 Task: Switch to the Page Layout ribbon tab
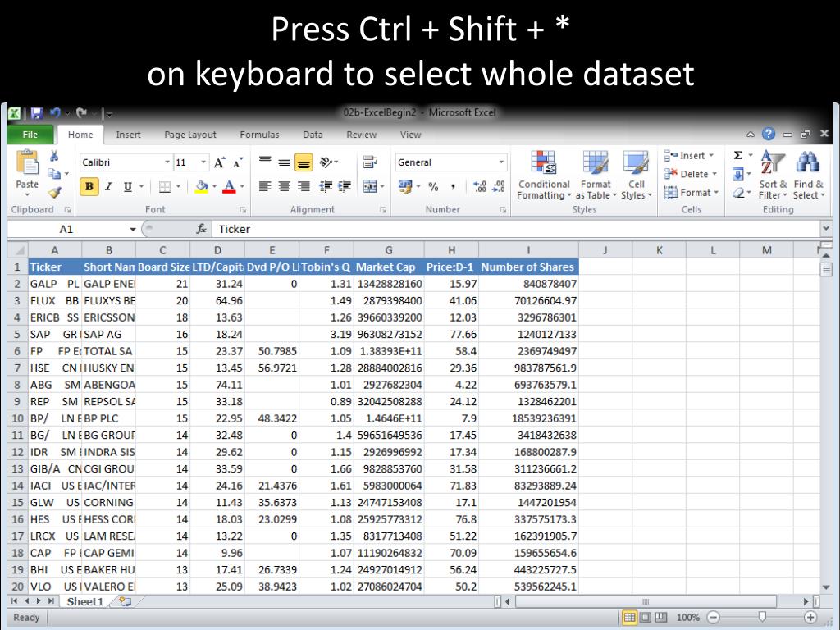coord(190,135)
